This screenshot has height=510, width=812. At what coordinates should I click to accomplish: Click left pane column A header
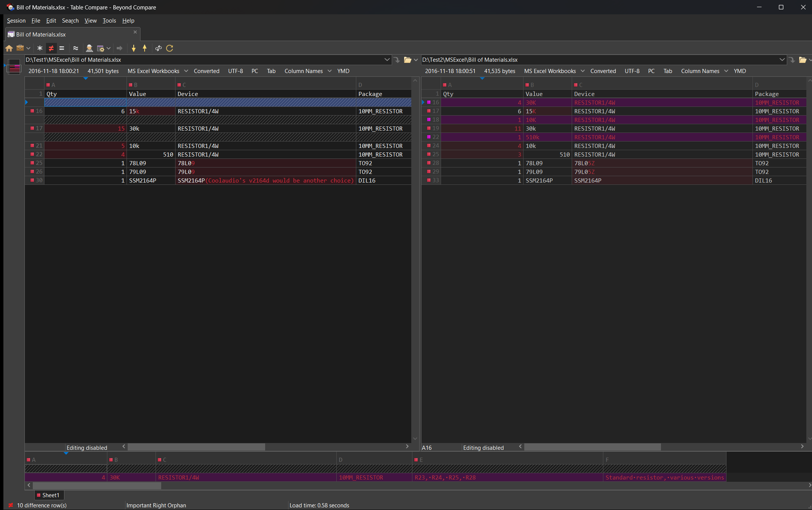pos(85,85)
